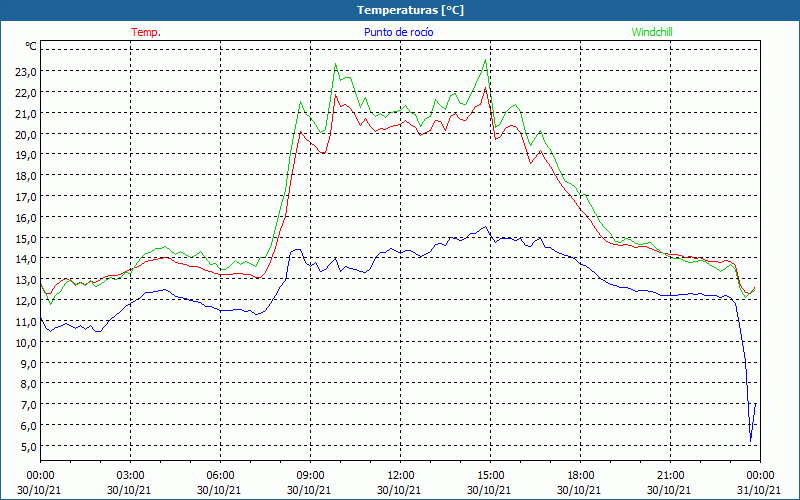Click the 15,0 y-axis value
The height and width of the screenshot is (500, 800).
click(x=26, y=238)
